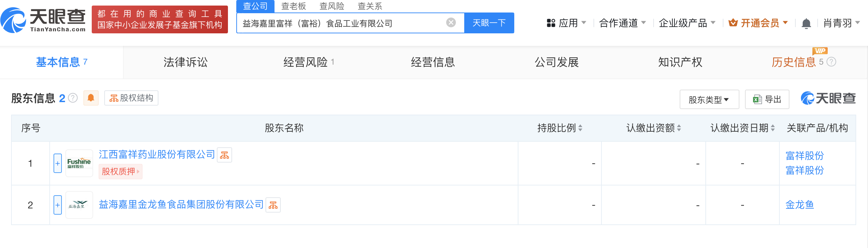The width and height of the screenshot is (868, 248).
Task: Click the help icon next to 股东信息
Action: [x=73, y=98]
